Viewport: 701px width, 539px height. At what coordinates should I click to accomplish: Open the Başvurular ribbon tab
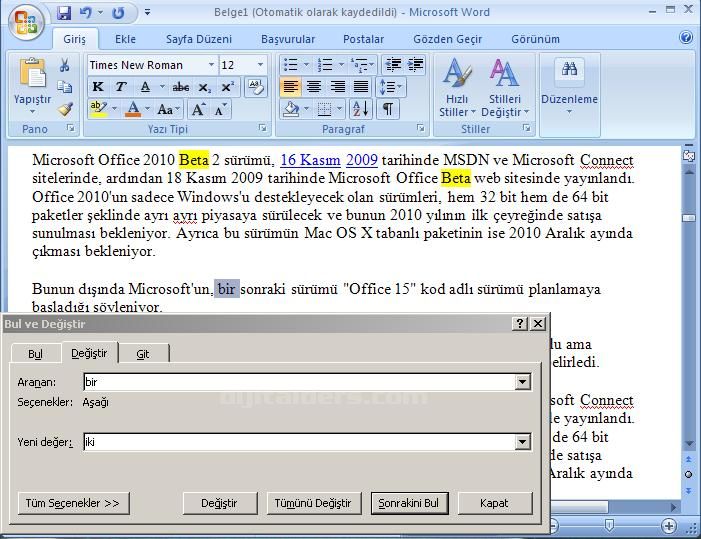288,39
